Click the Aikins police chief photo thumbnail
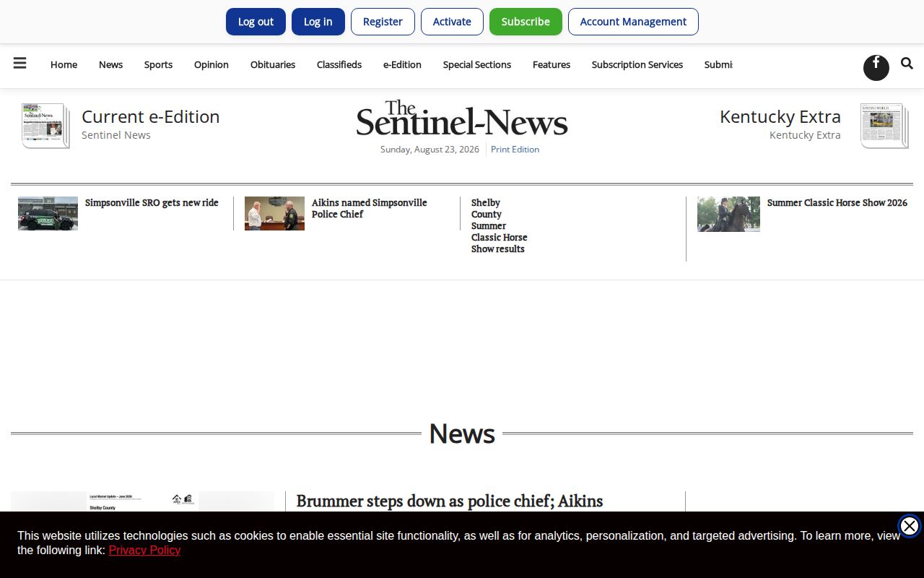Viewport: 924px width, 578px height. (274, 213)
